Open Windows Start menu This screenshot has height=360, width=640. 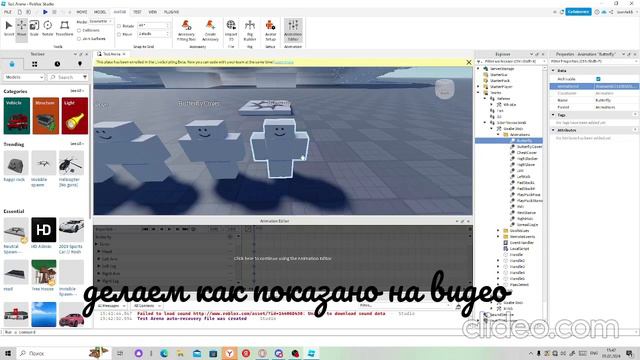pos(8,353)
